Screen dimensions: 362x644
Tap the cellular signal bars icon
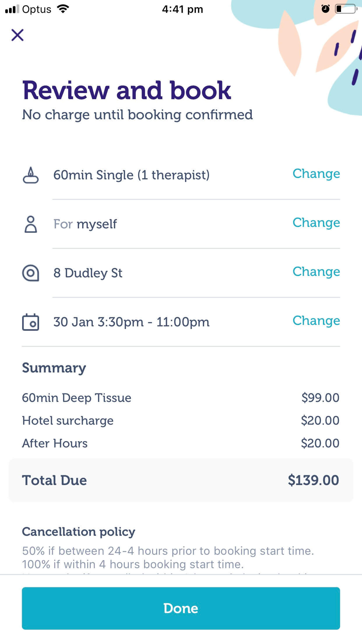[x=12, y=9]
